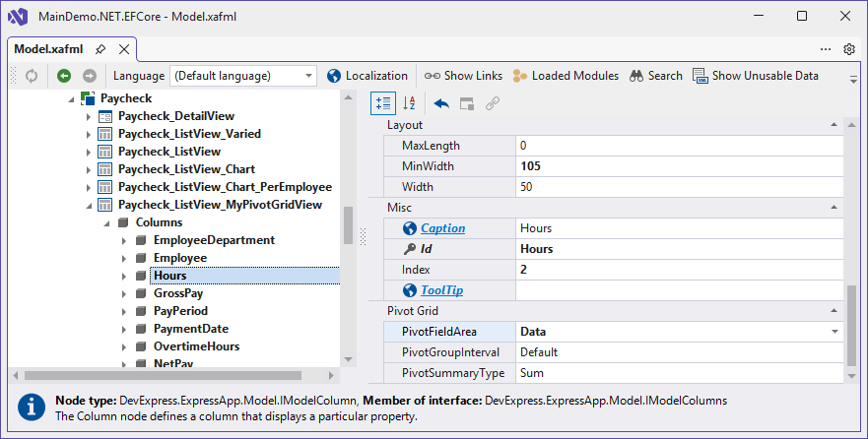The height and width of the screenshot is (439, 868).
Task: Edit the Index value 2
Action: tap(679, 270)
